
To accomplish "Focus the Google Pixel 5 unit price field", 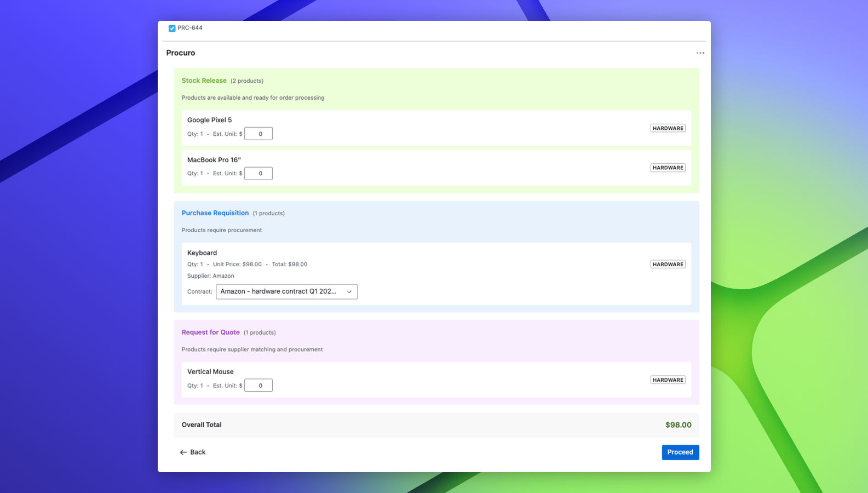I will pos(258,134).
